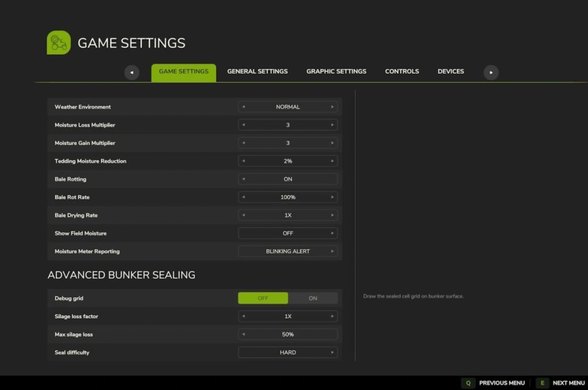The image size is (588, 390).
Task: Switch Show Field Moisture with right arrow
Action: tap(332, 234)
